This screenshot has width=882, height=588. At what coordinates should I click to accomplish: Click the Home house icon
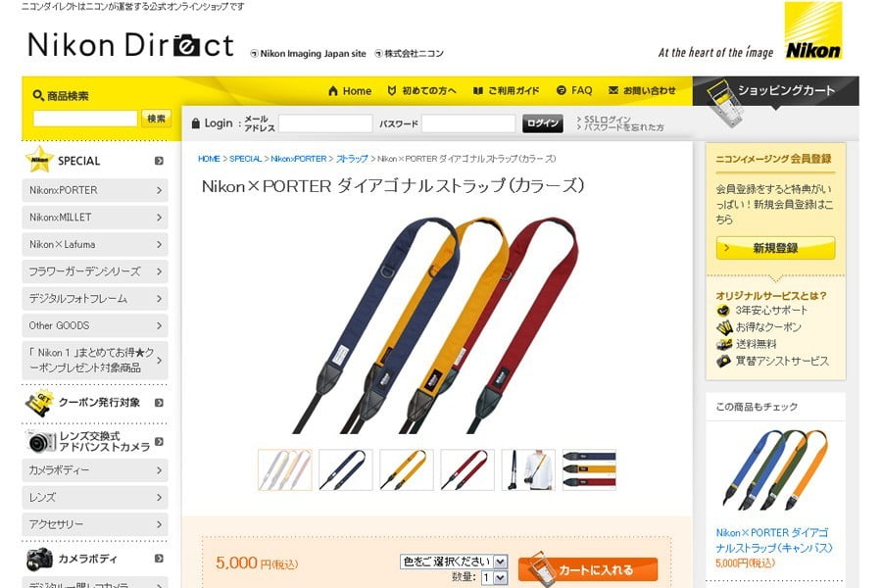[x=333, y=90]
